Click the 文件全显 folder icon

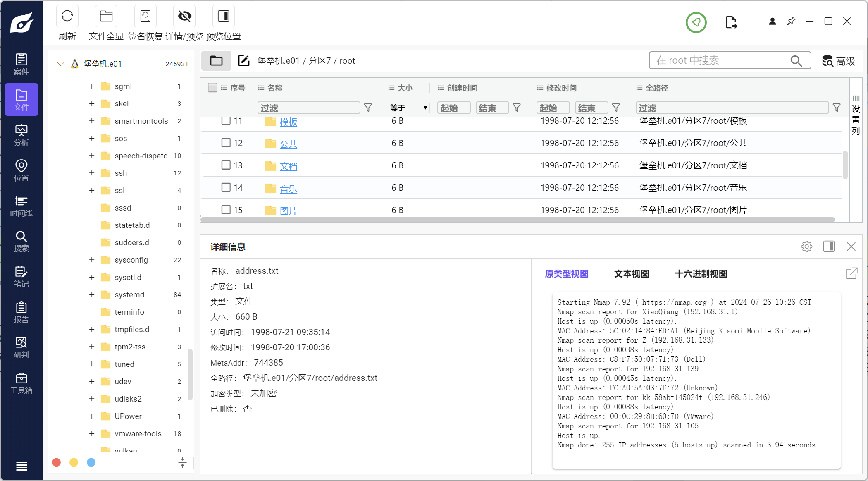coord(106,16)
